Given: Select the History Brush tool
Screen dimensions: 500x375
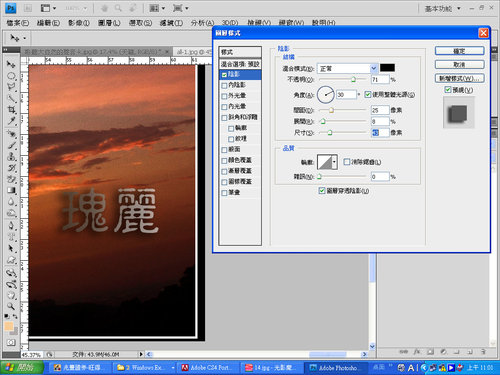Looking at the screenshot, I should [11, 168].
